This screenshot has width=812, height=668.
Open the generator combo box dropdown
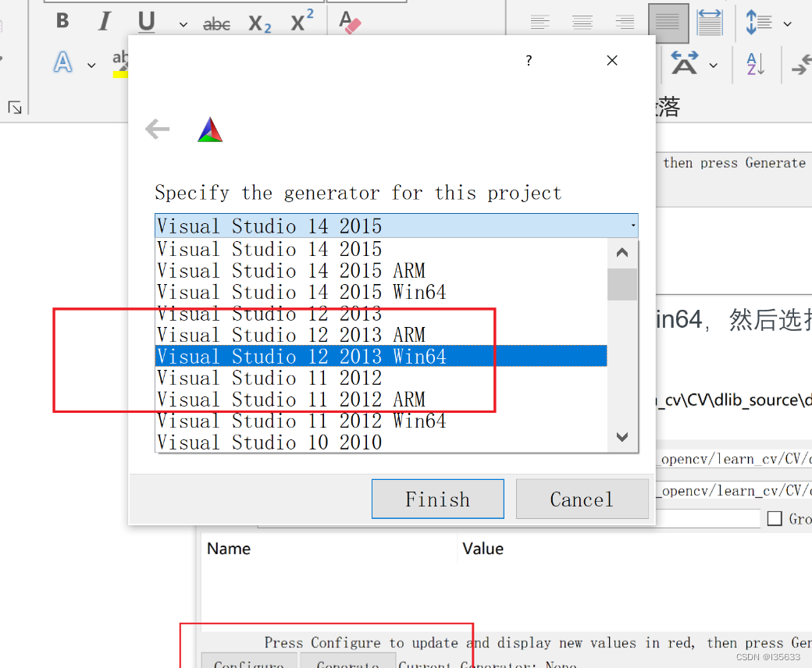coord(632,226)
